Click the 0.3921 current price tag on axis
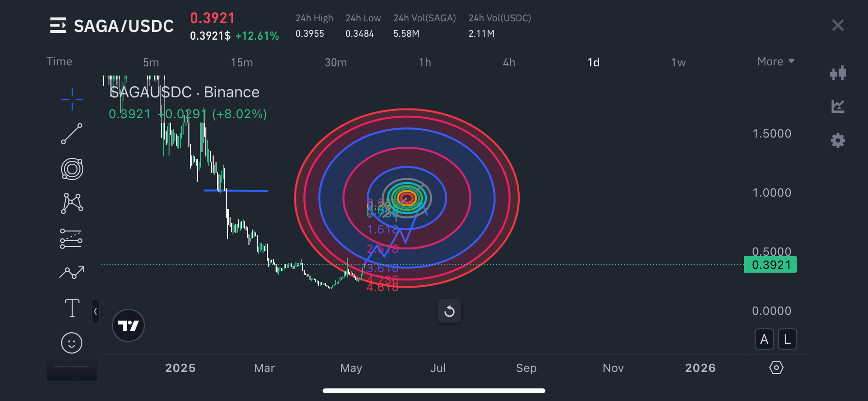The width and height of the screenshot is (868, 401). (770, 265)
